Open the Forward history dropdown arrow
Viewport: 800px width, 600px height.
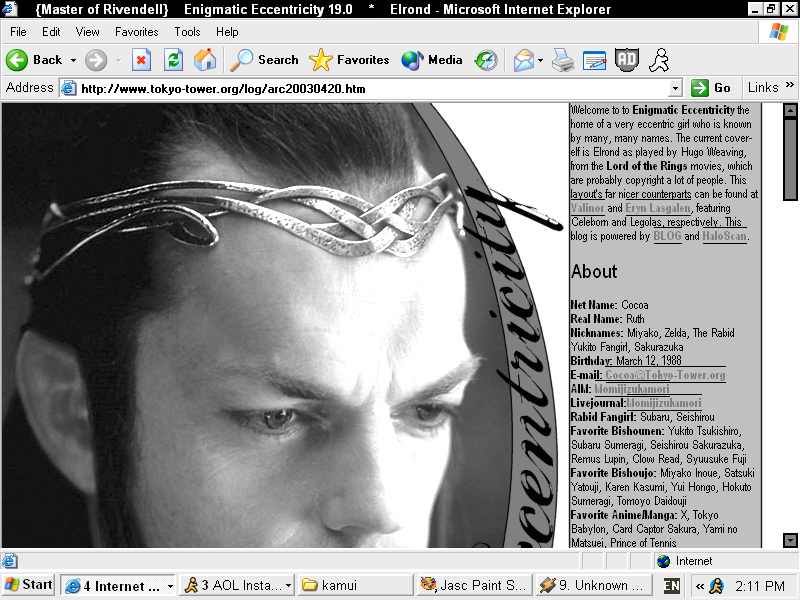(x=118, y=60)
